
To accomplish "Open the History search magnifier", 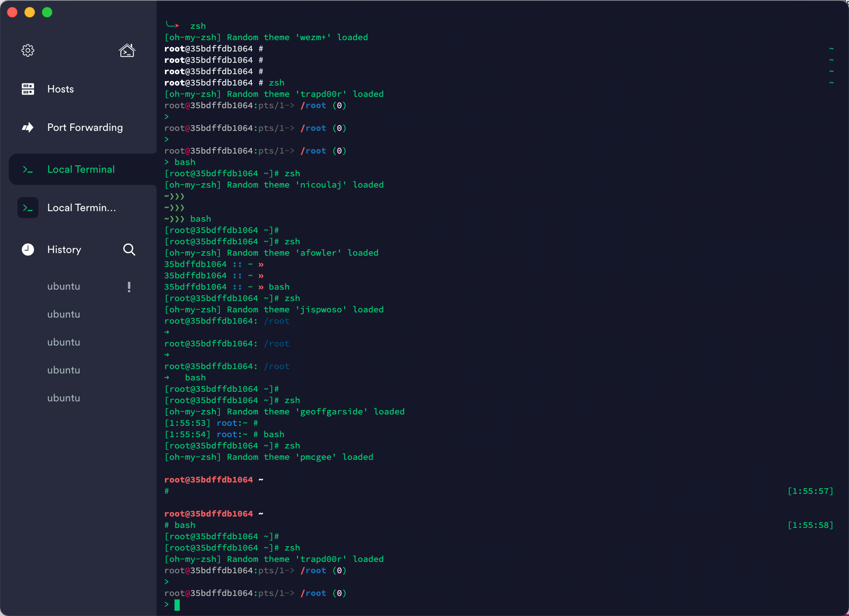I will [x=129, y=250].
